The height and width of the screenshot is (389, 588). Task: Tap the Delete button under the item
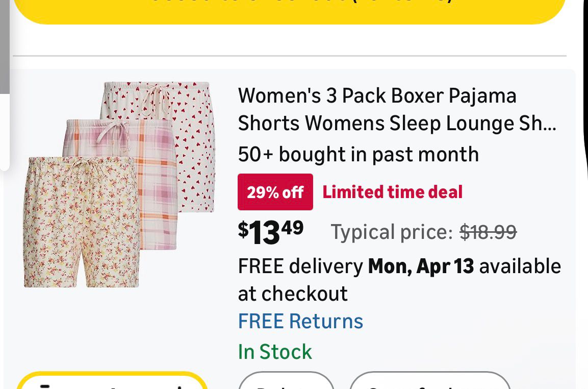coord(286,384)
